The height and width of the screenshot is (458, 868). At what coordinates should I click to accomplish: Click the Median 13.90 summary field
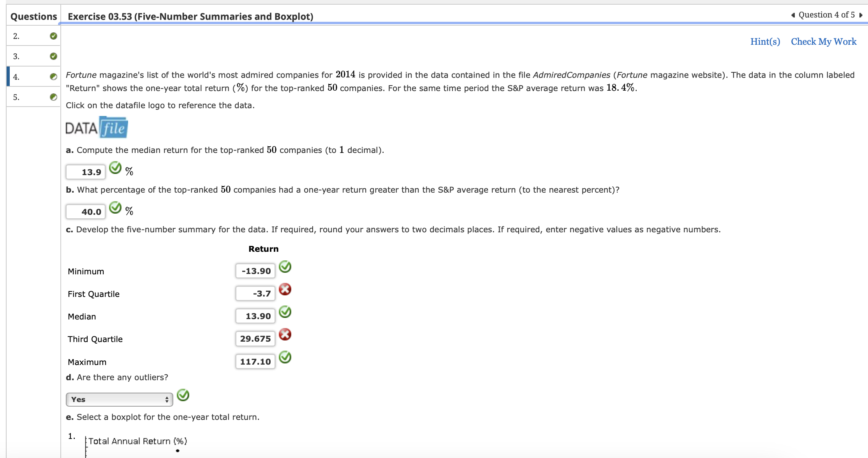click(255, 316)
